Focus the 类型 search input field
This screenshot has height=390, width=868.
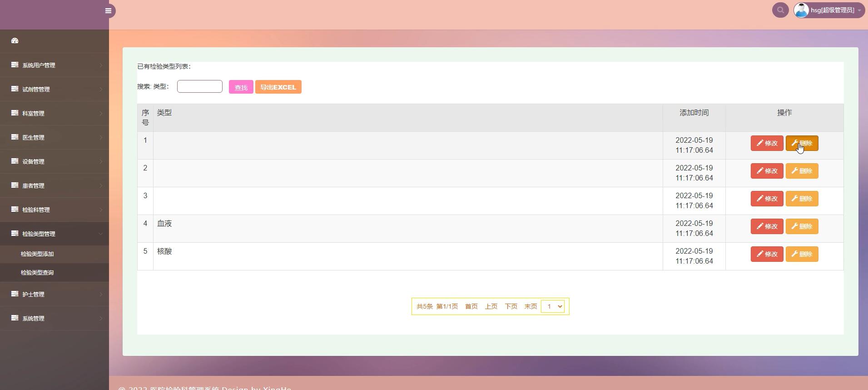[x=199, y=86]
